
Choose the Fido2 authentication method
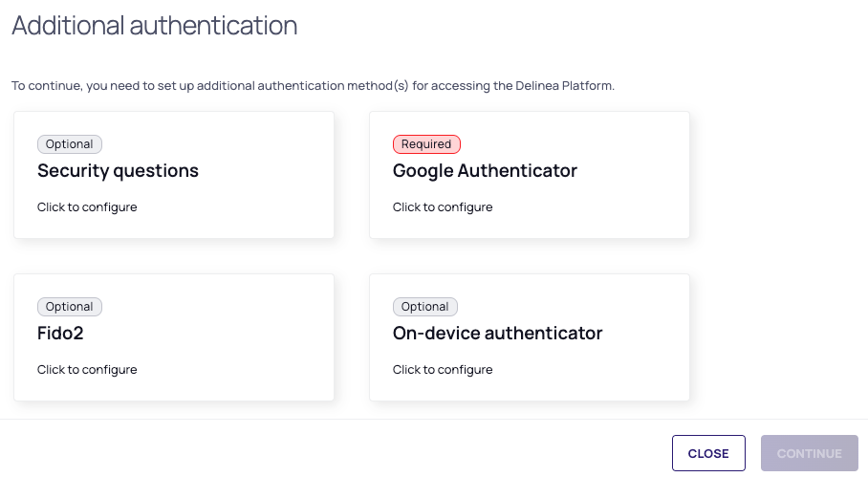[x=58, y=334]
